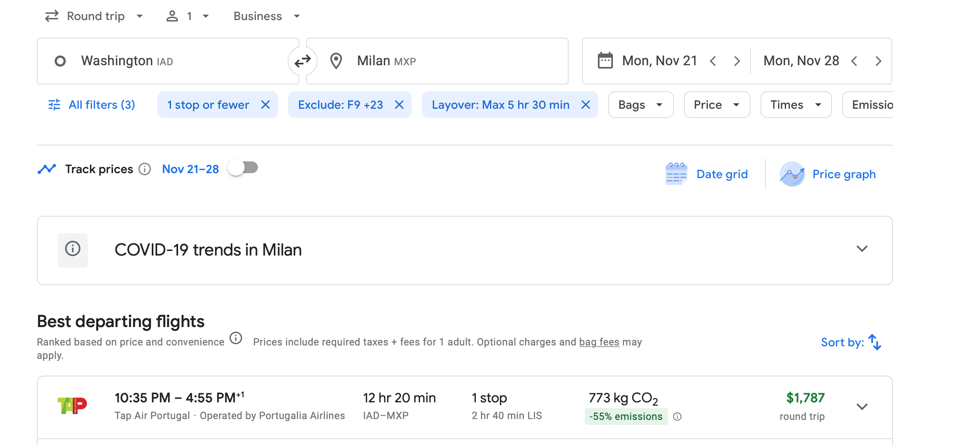Screen dimensions: 980x445
Task: Show ranking info next to price and convenience
Action: (x=236, y=338)
